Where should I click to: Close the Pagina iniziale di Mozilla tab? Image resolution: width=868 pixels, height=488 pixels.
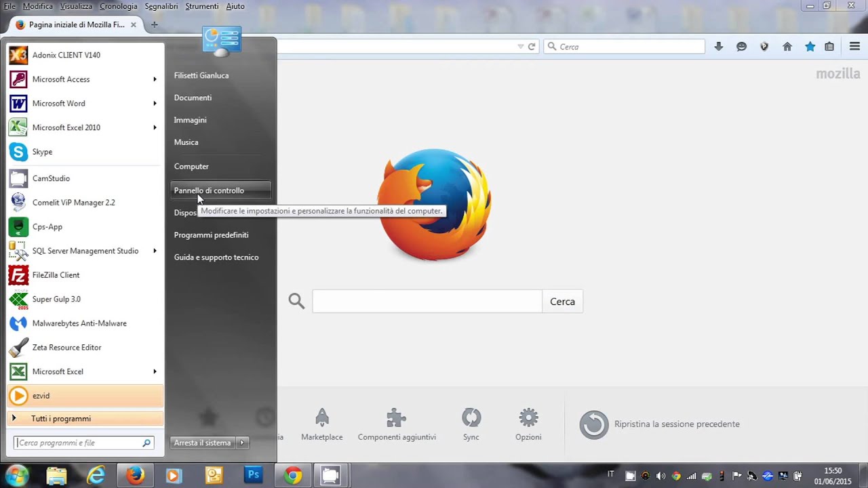pyautogui.click(x=134, y=24)
